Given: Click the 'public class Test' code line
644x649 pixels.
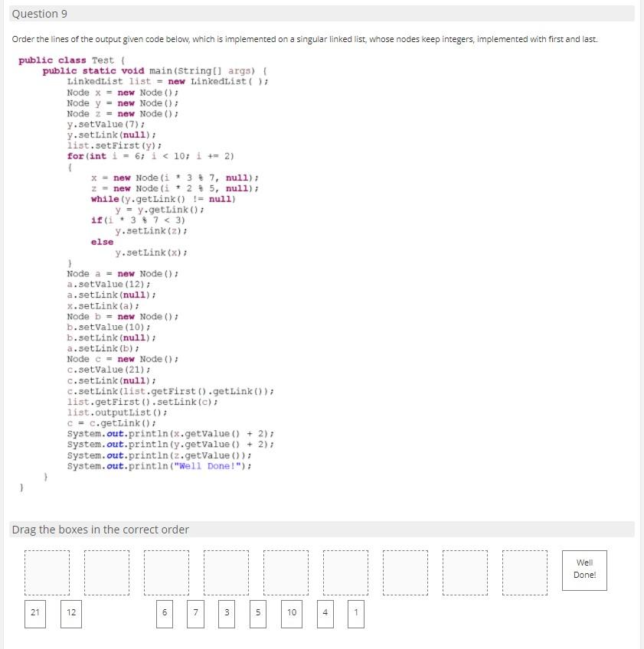Looking at the screenshot, I should 69,58.
